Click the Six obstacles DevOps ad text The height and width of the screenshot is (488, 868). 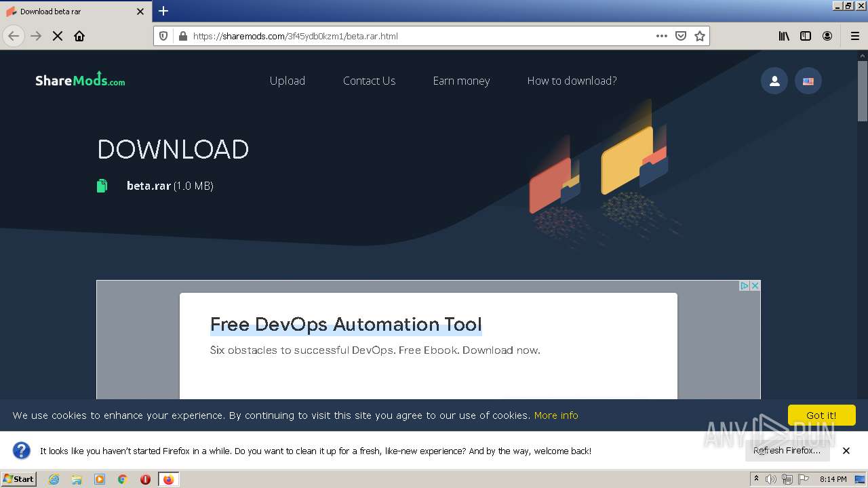click(x=375, y=350)
